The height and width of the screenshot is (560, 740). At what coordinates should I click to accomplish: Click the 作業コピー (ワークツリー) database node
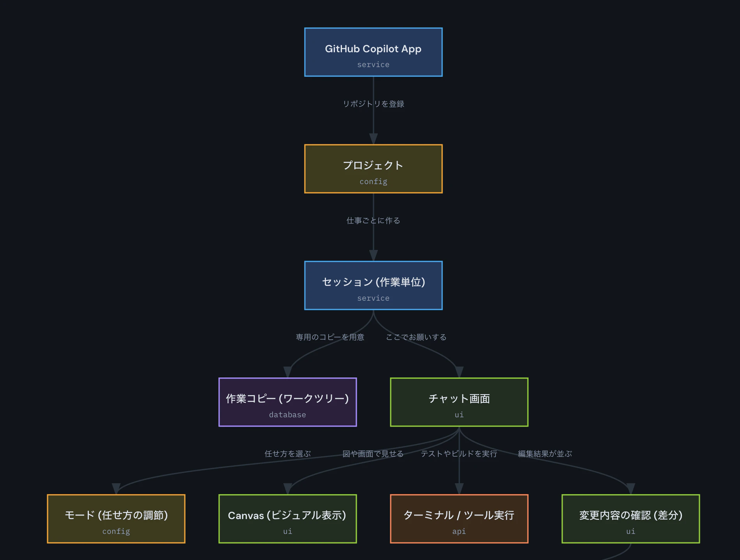288,402
